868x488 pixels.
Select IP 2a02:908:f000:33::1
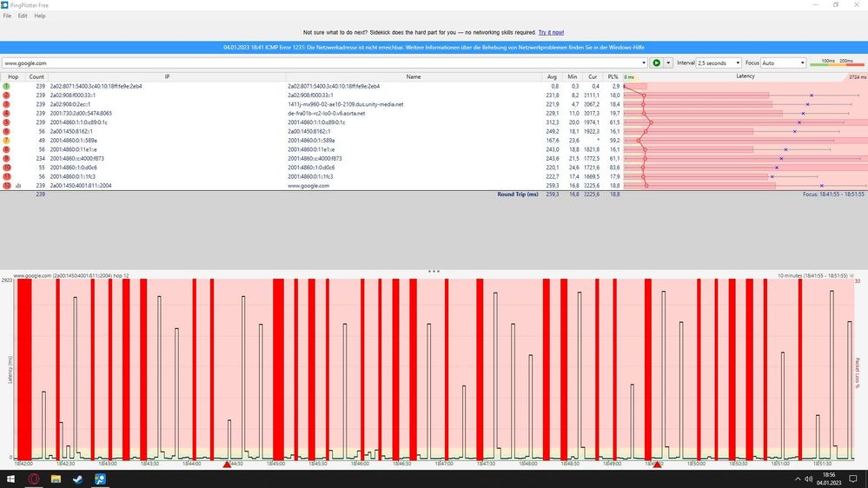[72, 96]
